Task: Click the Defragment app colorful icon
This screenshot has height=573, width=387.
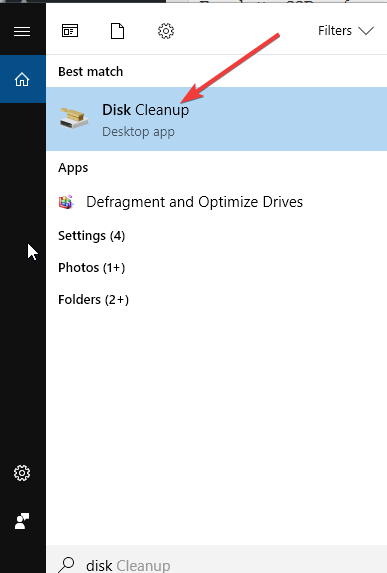Action: [66, 202]
